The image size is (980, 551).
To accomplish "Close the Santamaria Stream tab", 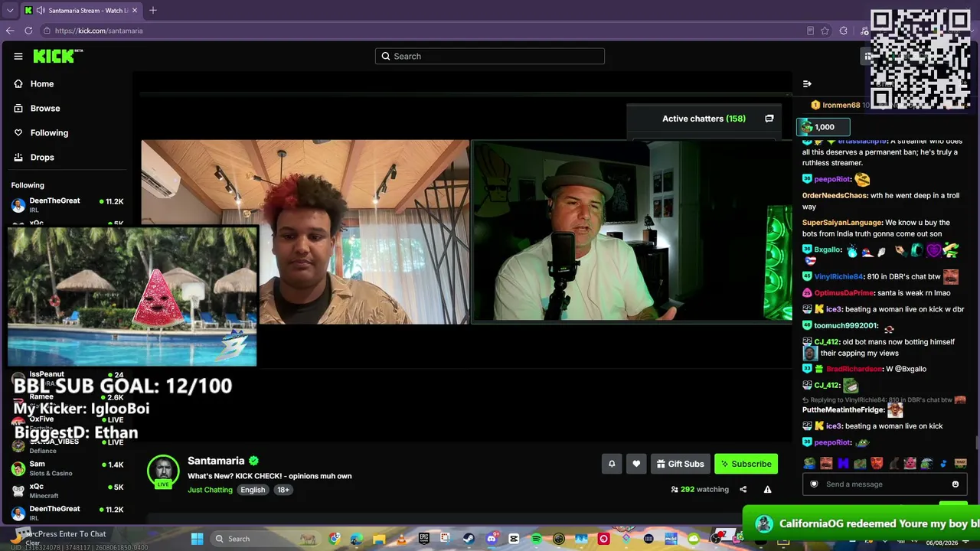I will [135, 11].
